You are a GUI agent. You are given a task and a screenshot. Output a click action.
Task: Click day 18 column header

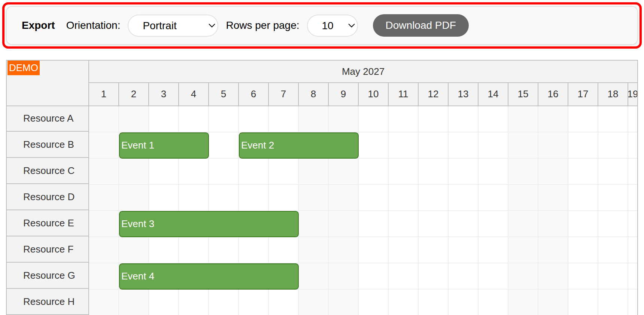click(x=613, y=94)
